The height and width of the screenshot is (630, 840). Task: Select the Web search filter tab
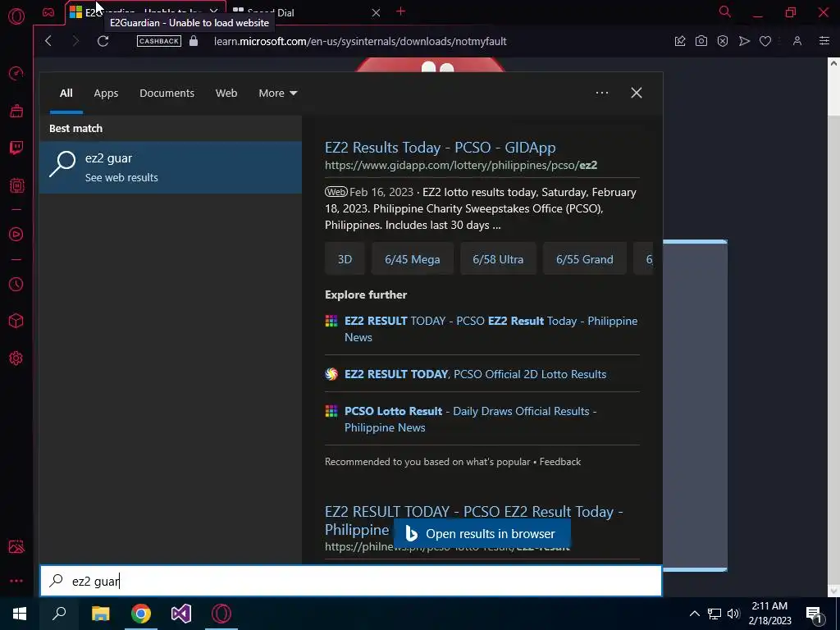226,94
